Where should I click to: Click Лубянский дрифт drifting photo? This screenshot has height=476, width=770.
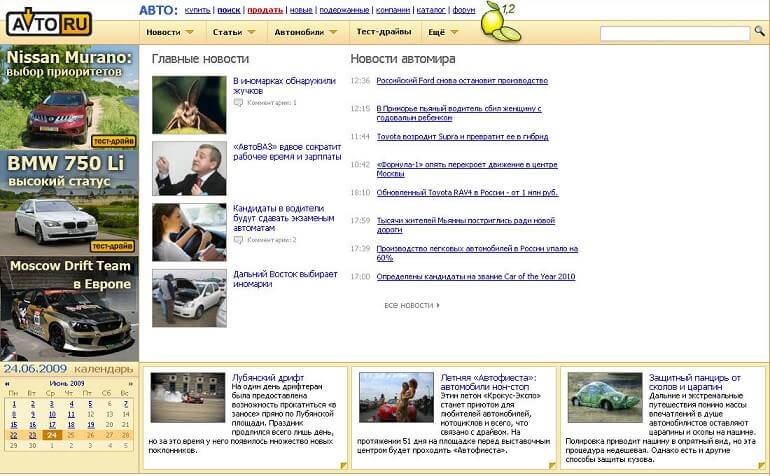188,397
